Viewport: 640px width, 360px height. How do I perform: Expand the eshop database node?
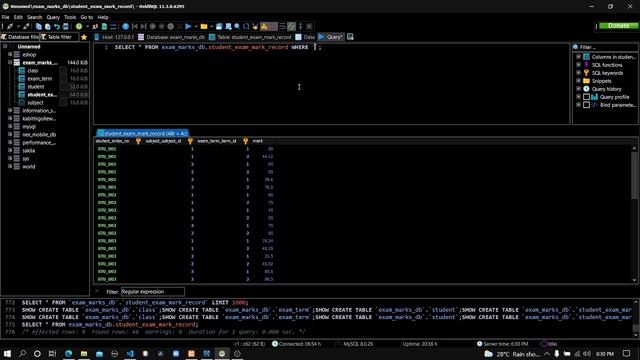[10, 54]
